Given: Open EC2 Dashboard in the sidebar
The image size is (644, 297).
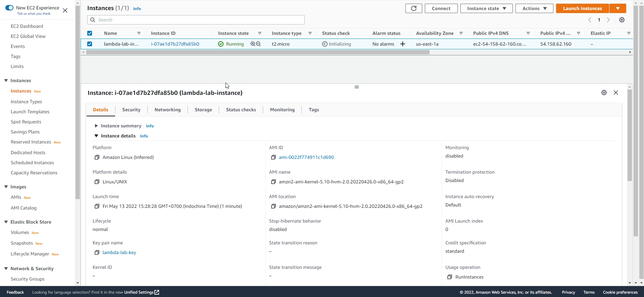Looking at the screenshot, I should (x=27, y=26).
